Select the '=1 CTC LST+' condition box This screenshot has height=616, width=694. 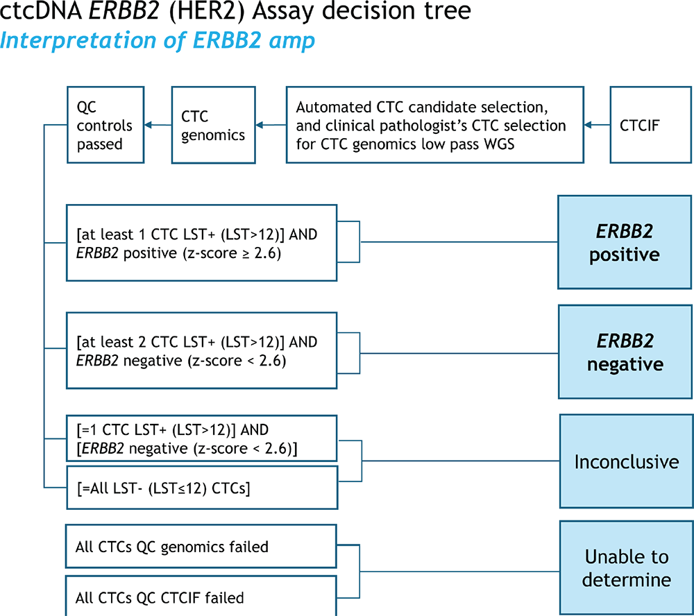pos(201,439)
